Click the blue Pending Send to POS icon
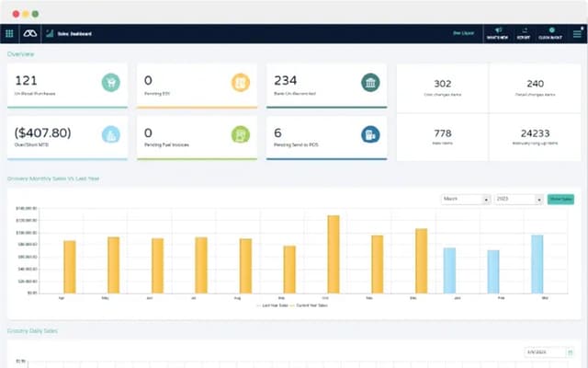 pos(370,134)
